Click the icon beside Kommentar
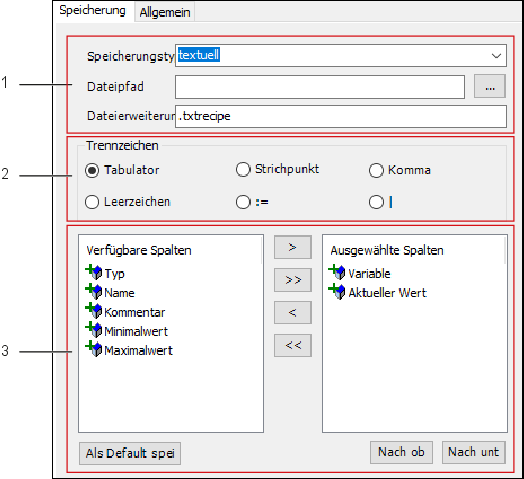Viewport: 524px width, 479px height. (x=94, y=311)
